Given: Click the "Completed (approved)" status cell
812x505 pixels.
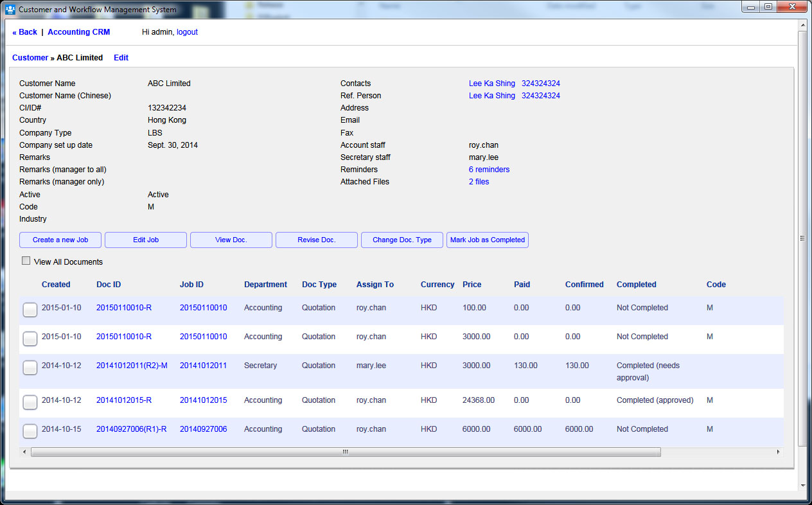Looking at the screenshot, I should 655,400.
